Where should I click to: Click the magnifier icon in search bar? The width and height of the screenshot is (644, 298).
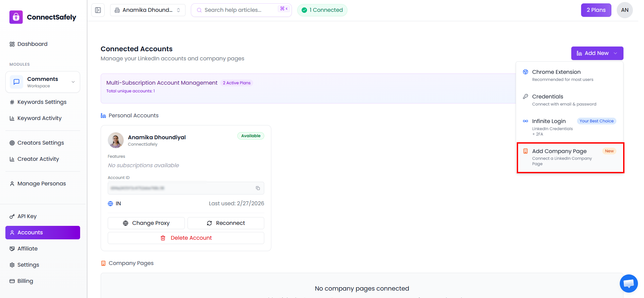pyautogui.click(x=199, y=10)
